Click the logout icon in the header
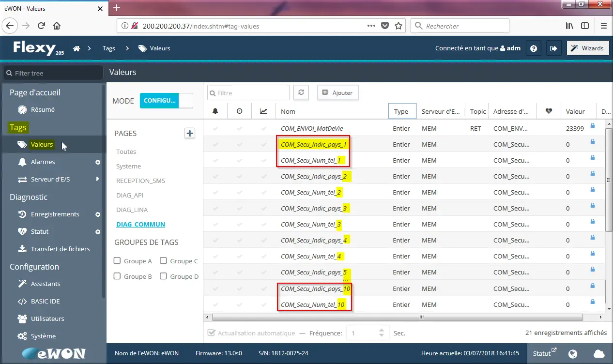 (x=554, y=48)
